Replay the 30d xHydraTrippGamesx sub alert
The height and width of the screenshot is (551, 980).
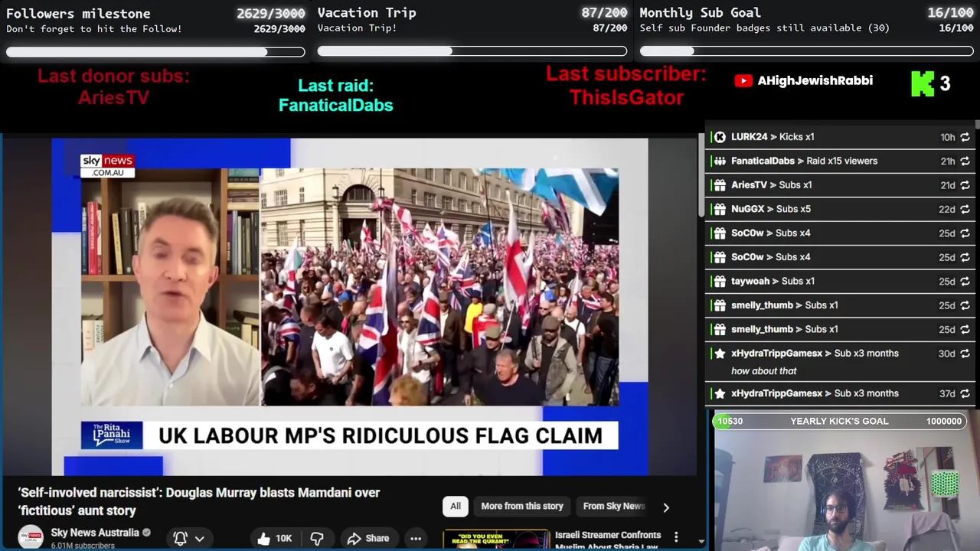tap(965, 354)
